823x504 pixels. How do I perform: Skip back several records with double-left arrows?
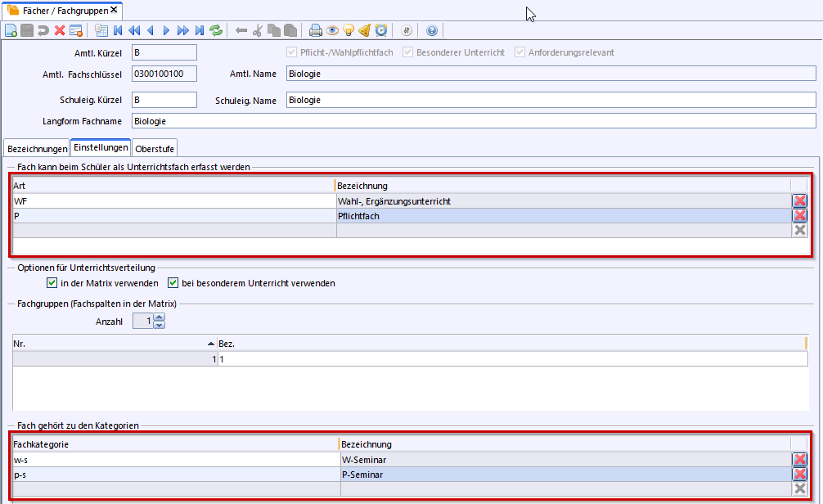[x=134, y=30]
